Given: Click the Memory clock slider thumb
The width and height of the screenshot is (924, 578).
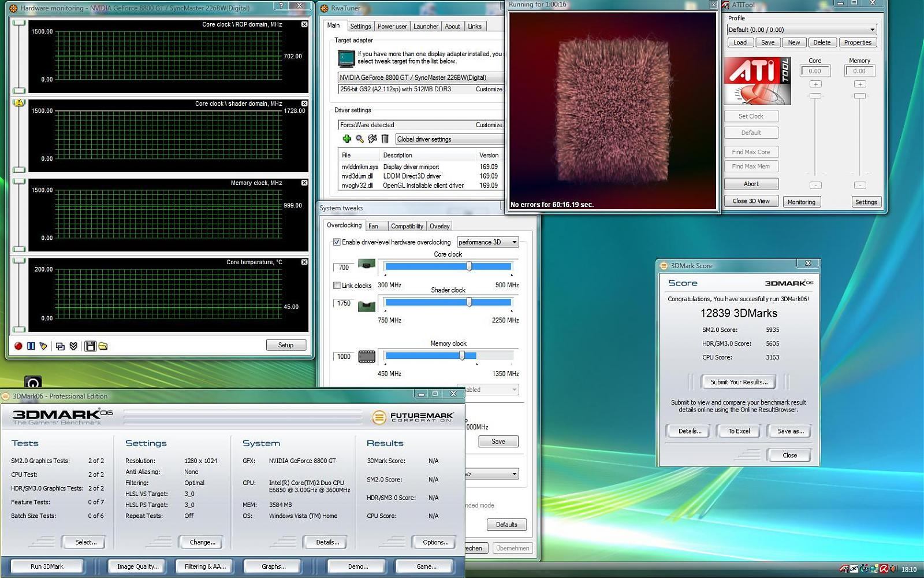Looking at the screenshot, I should click(x=462, y=356).
